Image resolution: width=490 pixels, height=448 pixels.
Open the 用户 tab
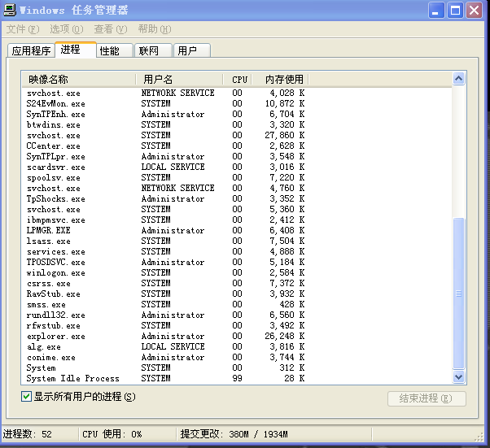[192, 50]
